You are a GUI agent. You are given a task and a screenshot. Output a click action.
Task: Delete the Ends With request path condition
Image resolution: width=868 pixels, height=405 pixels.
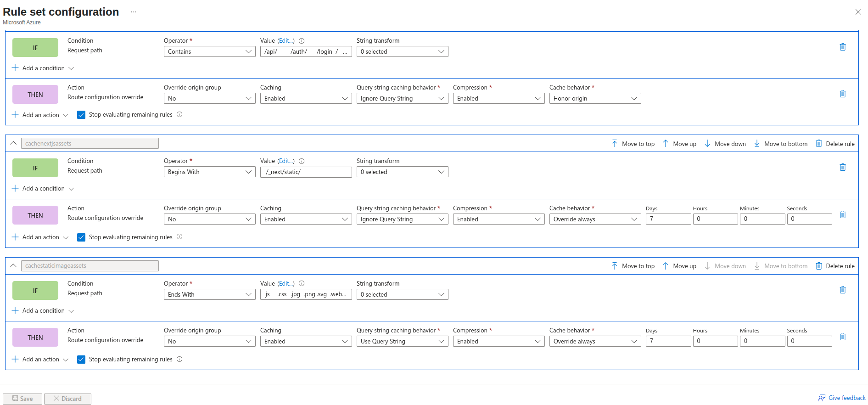point(843,290)
